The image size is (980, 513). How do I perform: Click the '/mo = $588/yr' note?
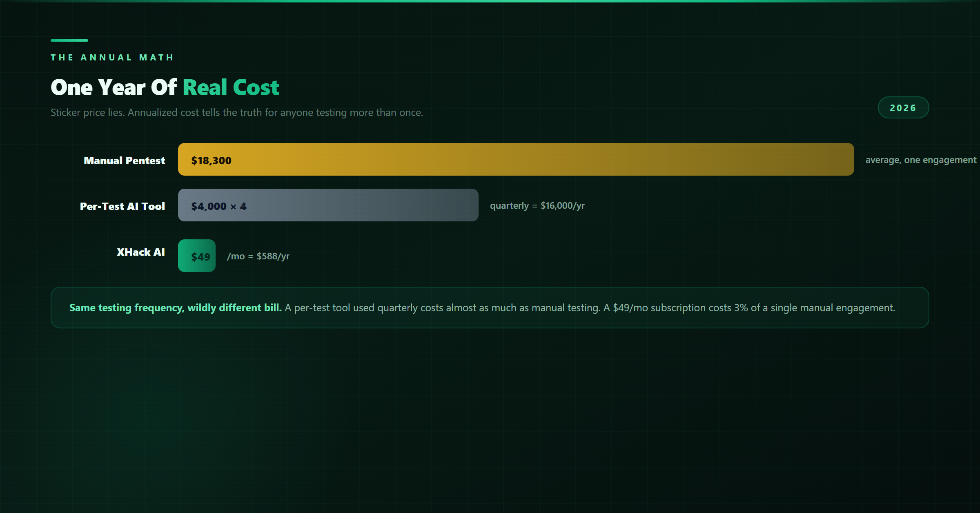click(258, 256)
